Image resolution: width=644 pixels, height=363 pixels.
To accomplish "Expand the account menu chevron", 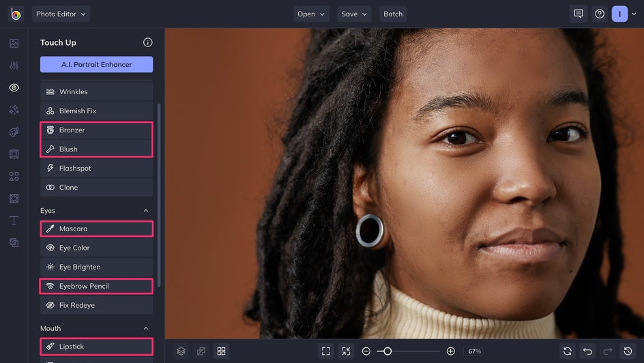I will (634, 14).
